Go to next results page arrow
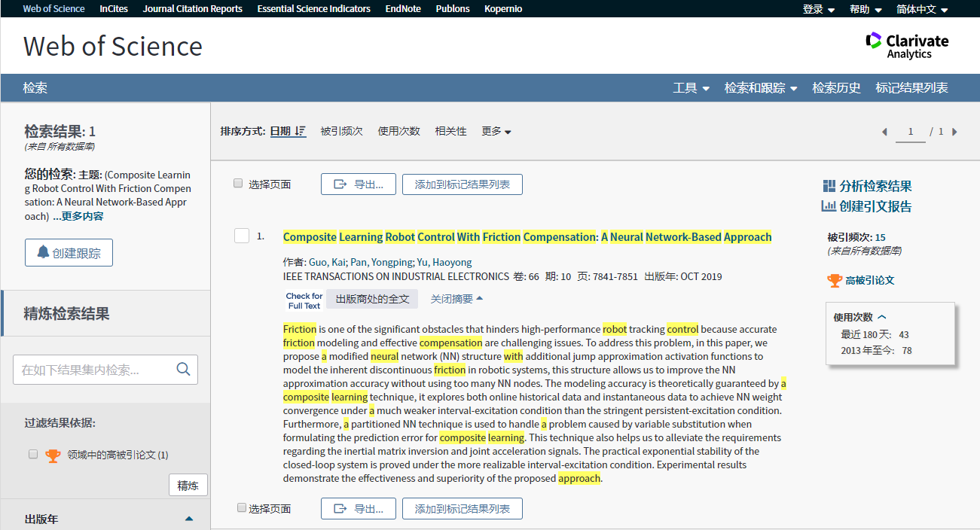980x530 pixels. [954, 132]
